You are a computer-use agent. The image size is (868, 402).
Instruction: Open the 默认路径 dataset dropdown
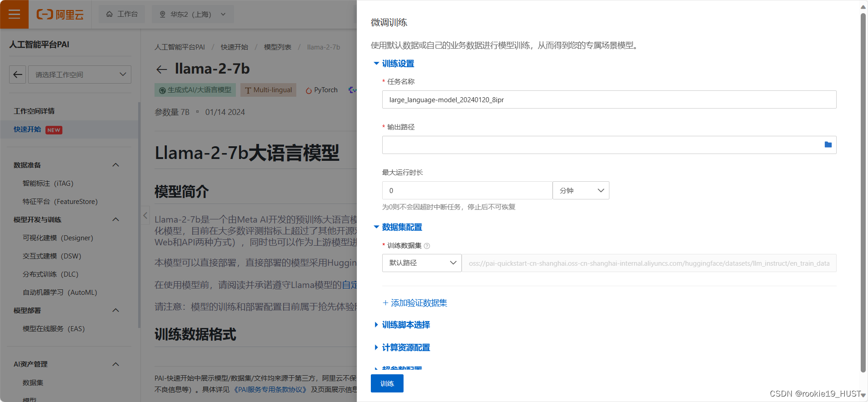pos(422,263)
